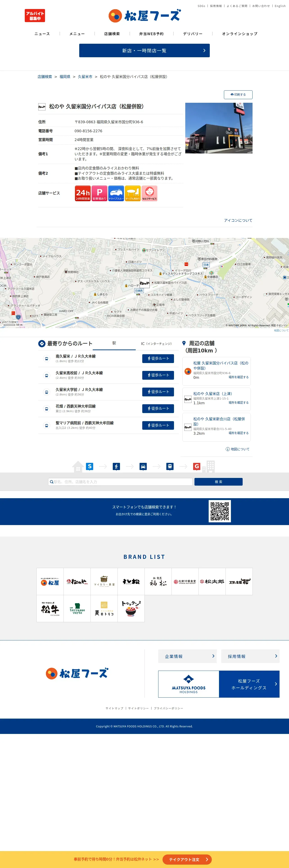Click the 24時間営業 service icon
The width and height of the screenshot is (289, 868).
[x=83, y=193]
